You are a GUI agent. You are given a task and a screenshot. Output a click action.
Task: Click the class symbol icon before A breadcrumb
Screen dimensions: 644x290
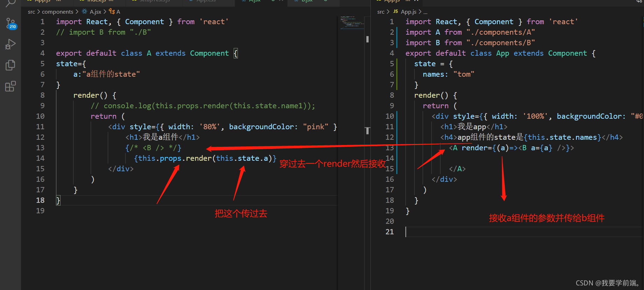pos(112,12)
